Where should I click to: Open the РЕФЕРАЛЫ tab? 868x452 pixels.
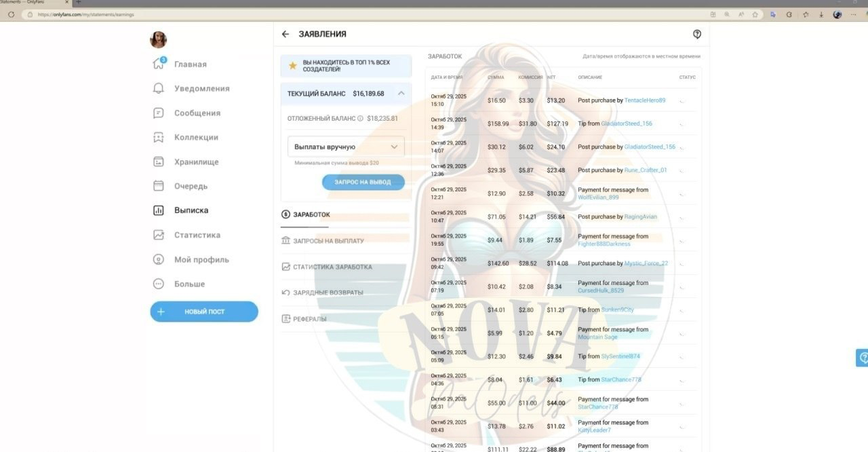[309, 319]
